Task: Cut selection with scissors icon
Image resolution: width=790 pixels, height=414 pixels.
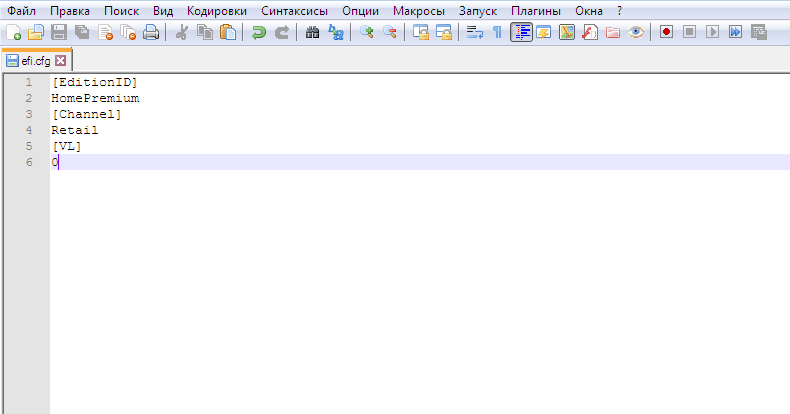Action: pos(181,33)
